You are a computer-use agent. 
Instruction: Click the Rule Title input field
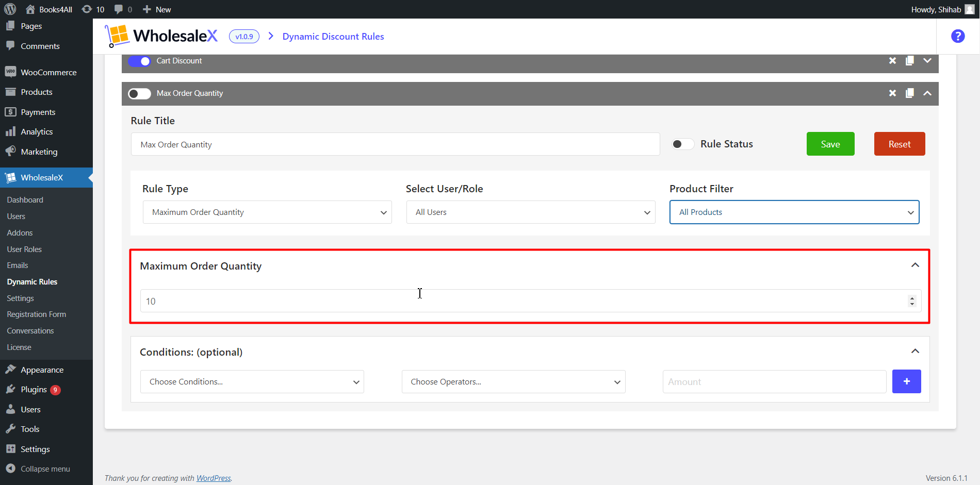tap(395, 144)
